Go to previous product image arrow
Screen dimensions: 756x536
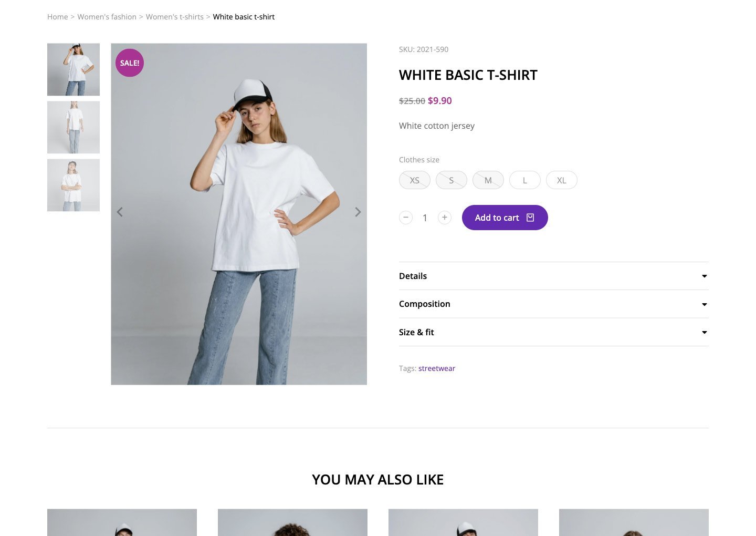(x=120, y=212)
